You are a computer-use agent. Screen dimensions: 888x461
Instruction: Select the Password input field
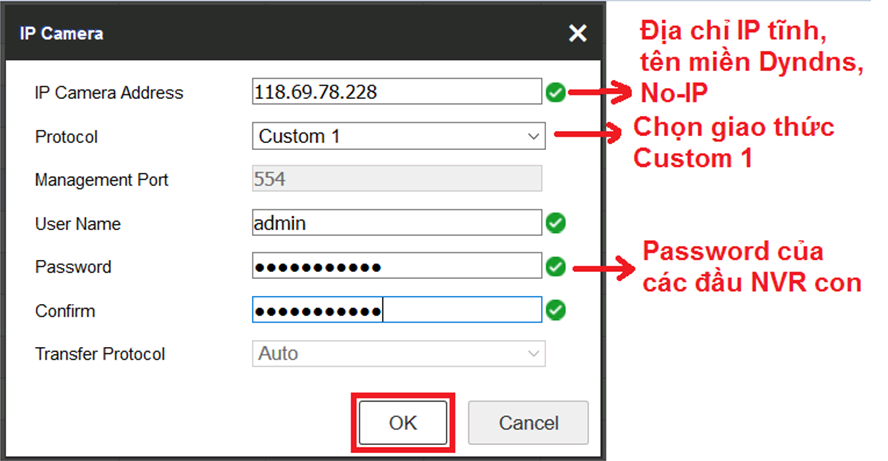[396, 267]
